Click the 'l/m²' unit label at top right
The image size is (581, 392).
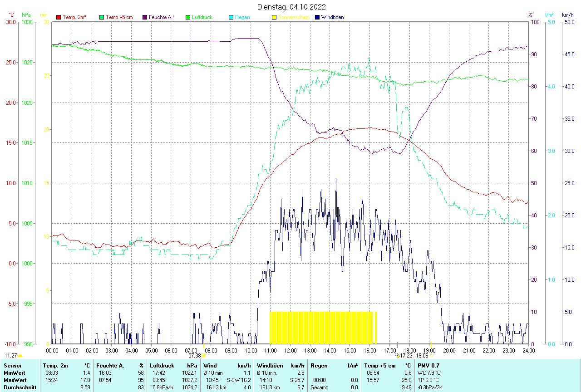point(549,15)
